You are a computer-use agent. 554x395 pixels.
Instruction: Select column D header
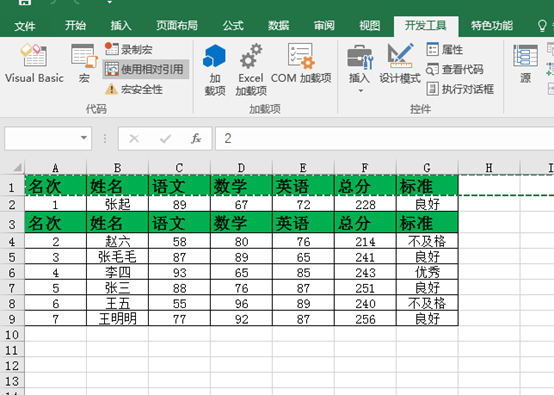[241, 168]
